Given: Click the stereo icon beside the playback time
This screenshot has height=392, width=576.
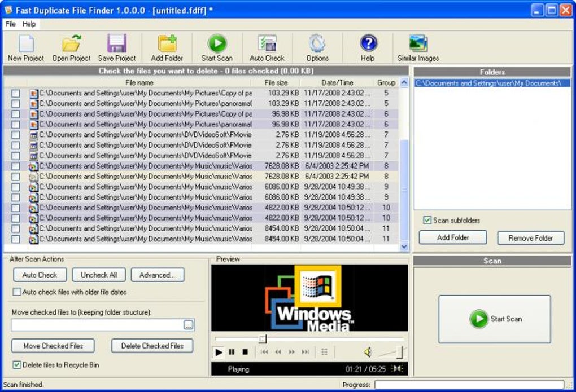Looking at the screenshot, I should 397,368.
